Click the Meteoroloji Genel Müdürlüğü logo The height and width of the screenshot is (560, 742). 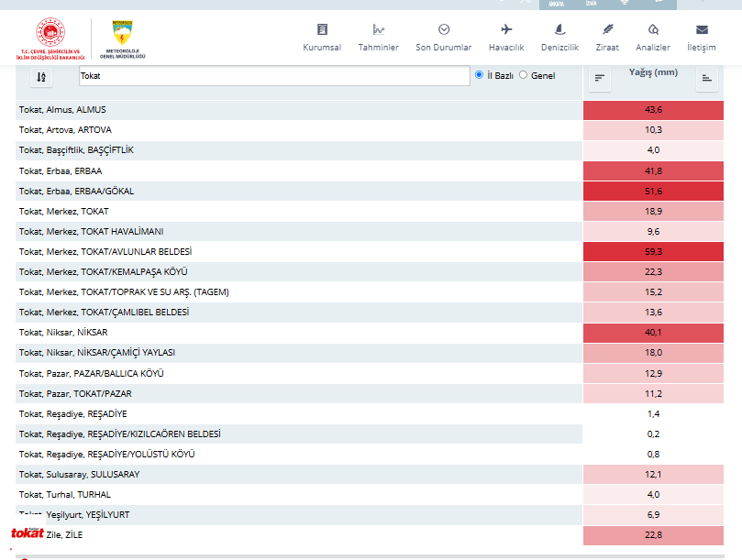(122, 39)
